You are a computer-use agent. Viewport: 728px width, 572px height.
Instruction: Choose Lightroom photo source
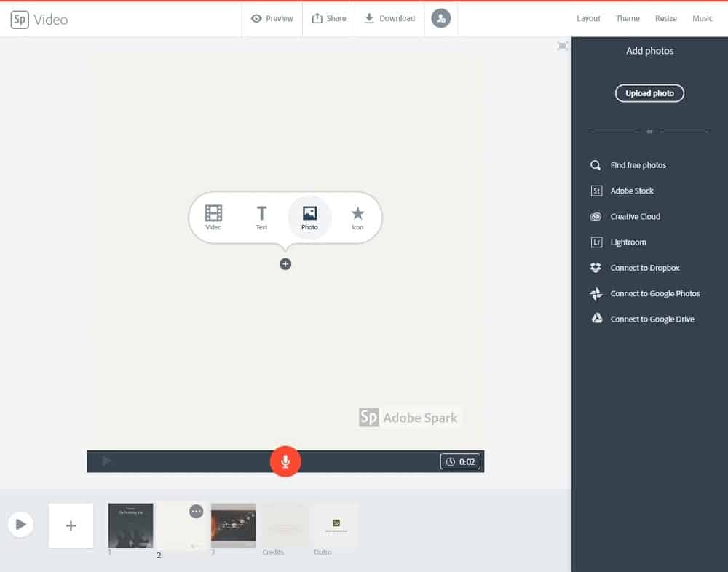point(618,242)
